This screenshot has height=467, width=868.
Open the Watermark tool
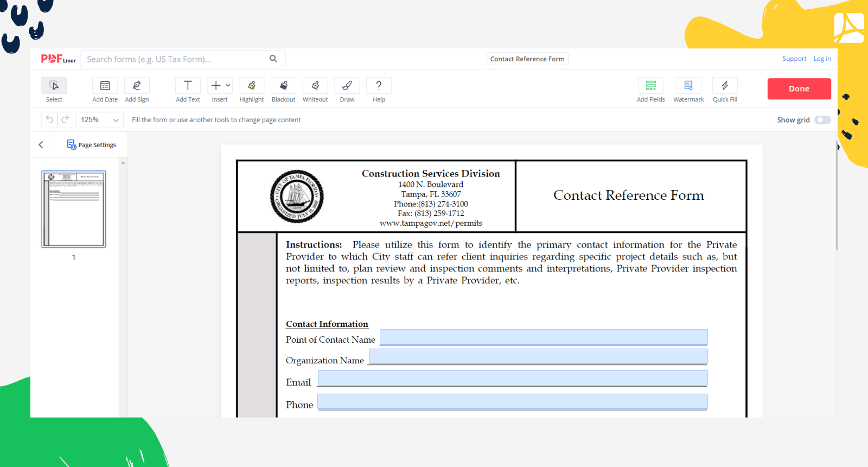pyautogui.click(x=688, y=86)
